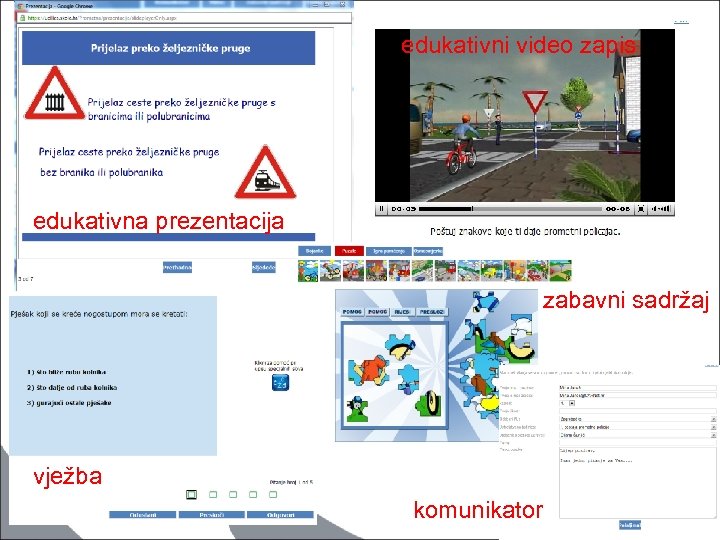Select fourth thumbnail with fire scene
Image resolution: width=720 pixels, height=540 pixels.
(377, 270)
